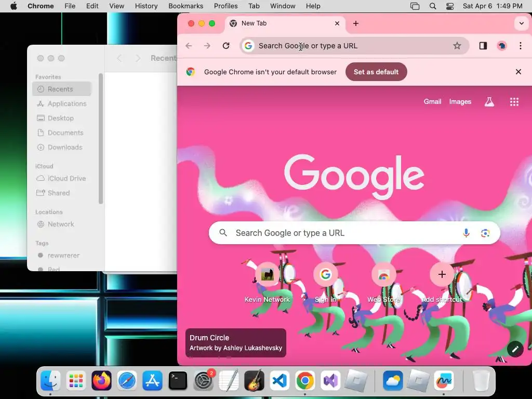Viewport: 532px width, 399px height.
Task: Close the New Tab tab
Action: [337, 23]
